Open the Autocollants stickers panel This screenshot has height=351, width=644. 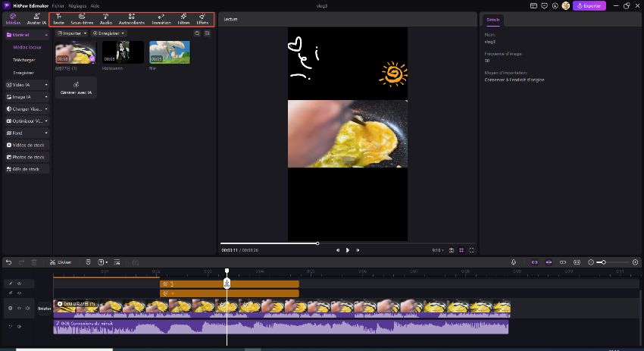(x=131, y=19)
